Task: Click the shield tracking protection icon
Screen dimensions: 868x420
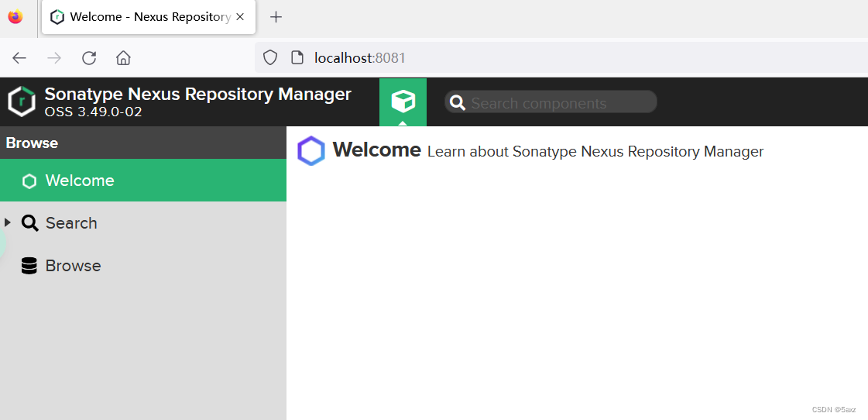Action: coord(269,57)
